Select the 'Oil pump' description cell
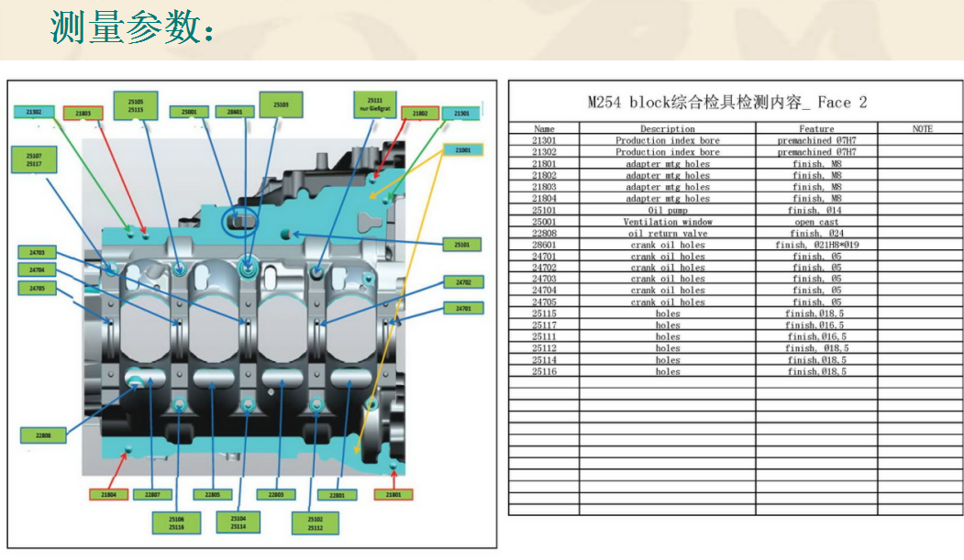Image resolution: width=964 pixels, height=560 pixels. [x=667, y=210]
